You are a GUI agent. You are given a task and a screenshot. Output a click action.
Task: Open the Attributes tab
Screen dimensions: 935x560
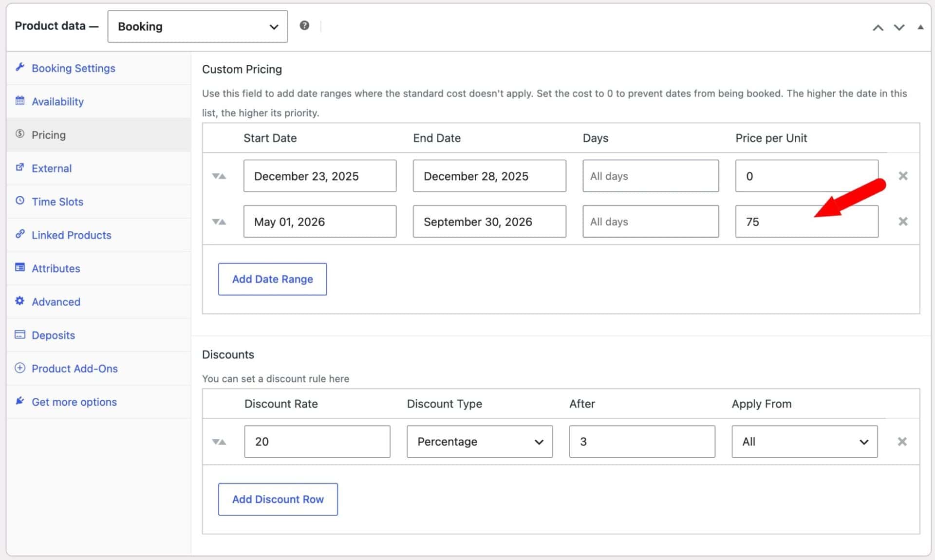click(98, 268)
